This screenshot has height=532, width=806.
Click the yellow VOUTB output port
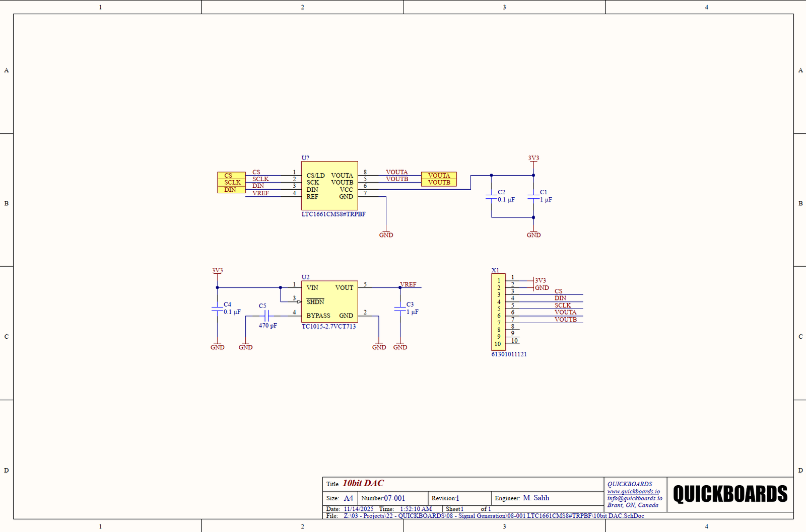coord(439,183)
